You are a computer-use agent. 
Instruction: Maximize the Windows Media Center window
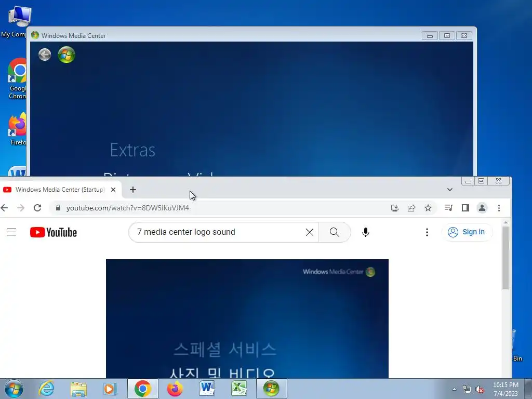pos(447,36)
